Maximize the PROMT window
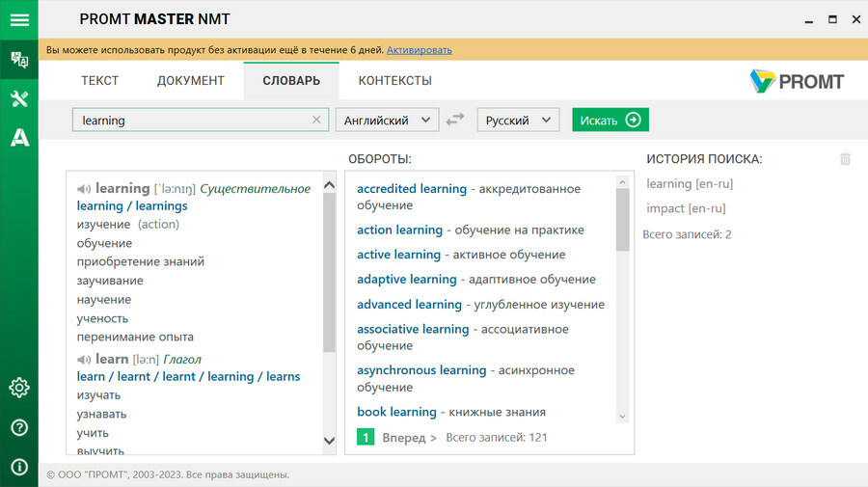Screen dimensions: 868x487 tap(832, 20)
